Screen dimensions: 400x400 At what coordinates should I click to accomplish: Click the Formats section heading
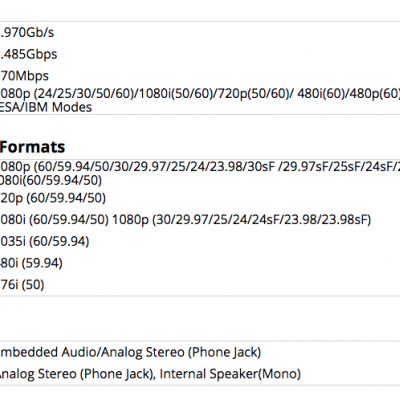33,147
